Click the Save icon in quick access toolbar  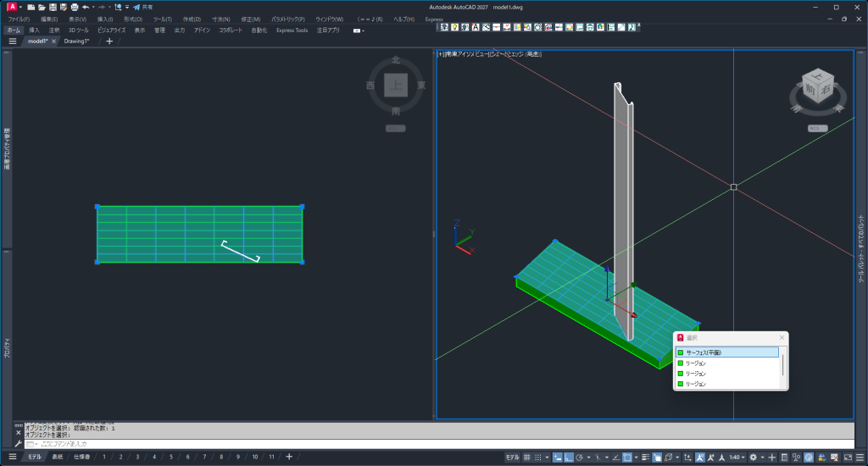coord(53,7)
